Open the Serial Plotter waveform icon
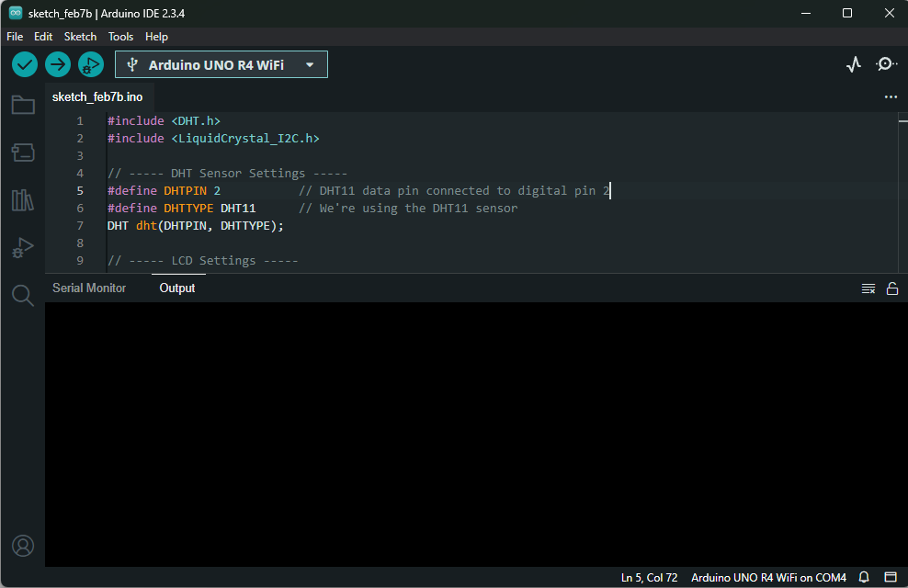 coord(854,64)
